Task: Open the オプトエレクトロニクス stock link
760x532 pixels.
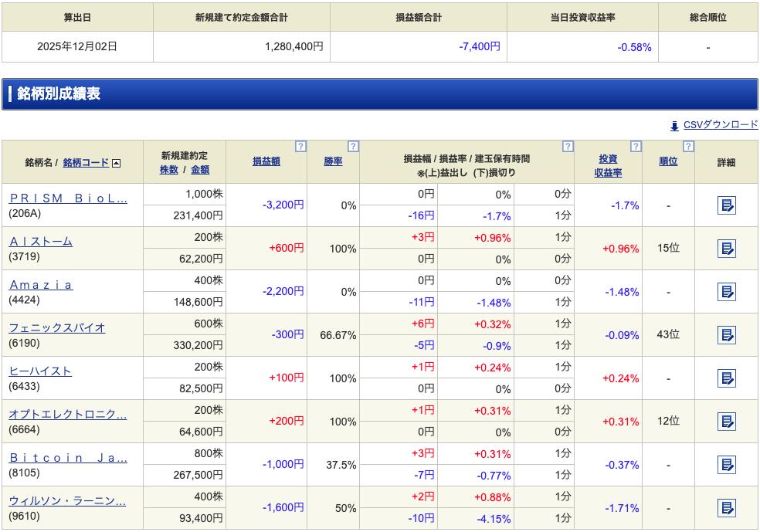Action: 68,414
